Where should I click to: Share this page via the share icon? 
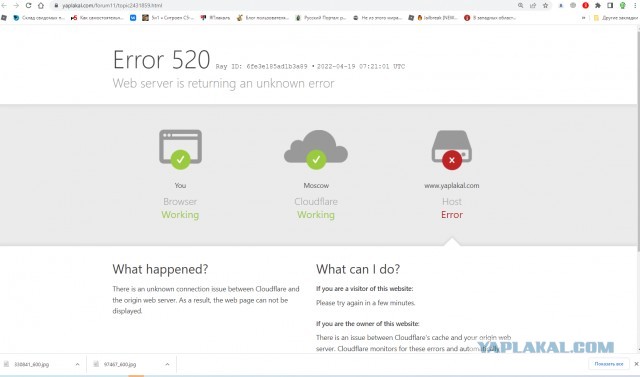tap(533, 6)
